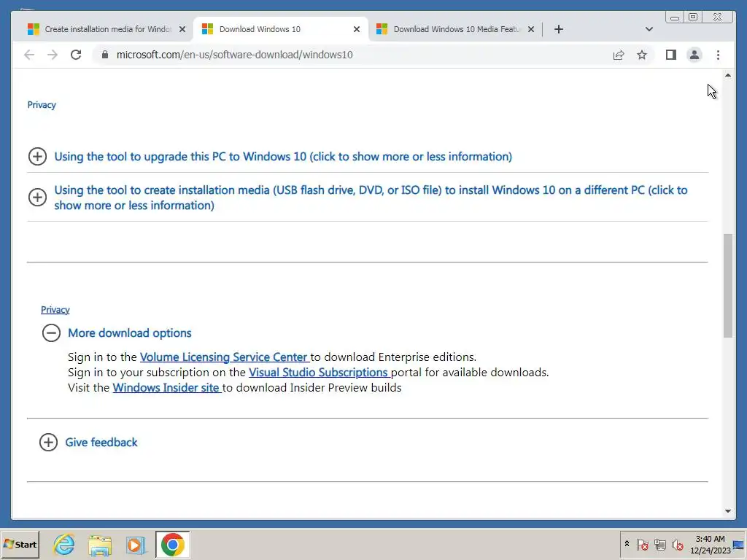Click the page scrollbar down arrow
Viewport: 747px width, 560px height.
[727, 511]
